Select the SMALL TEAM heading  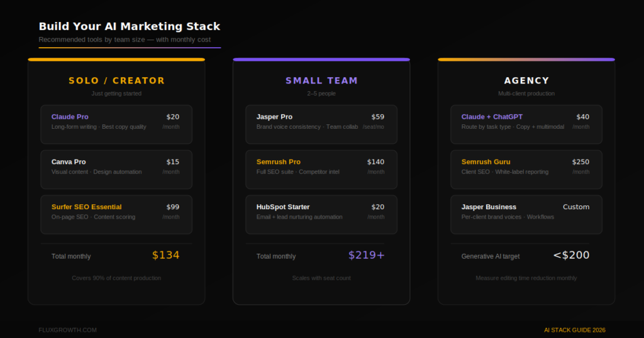click(321, 81)
